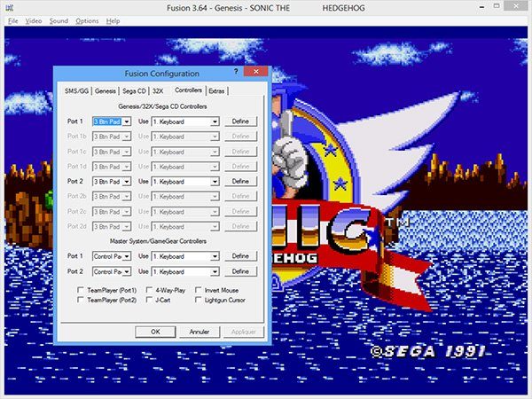Click the greyed-out Appliquer button
The width and height of the screenshot is (532, 399).
point(244,332)
